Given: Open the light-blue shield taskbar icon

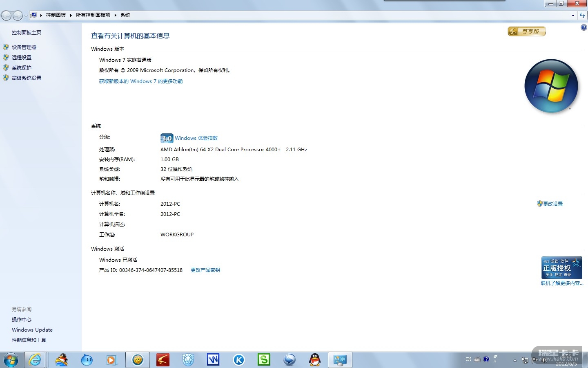Looking at the screenshot, I should (x=188, y=360).
